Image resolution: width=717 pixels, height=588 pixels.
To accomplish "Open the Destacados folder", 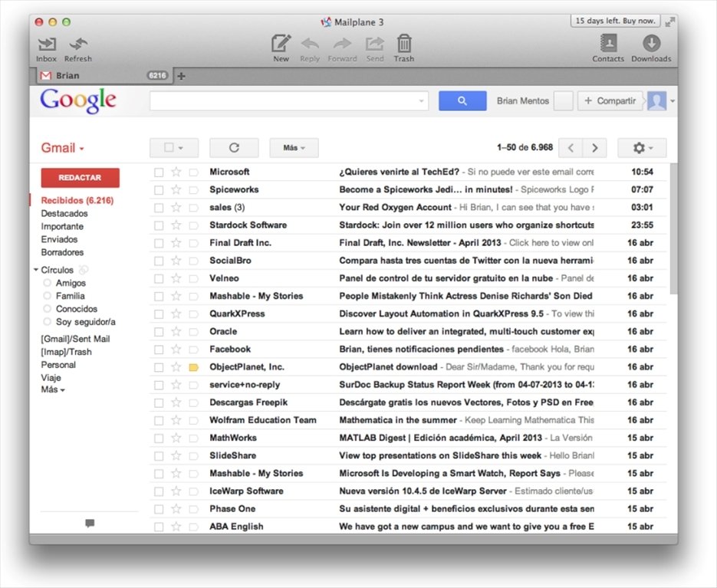I will [64, 214].
